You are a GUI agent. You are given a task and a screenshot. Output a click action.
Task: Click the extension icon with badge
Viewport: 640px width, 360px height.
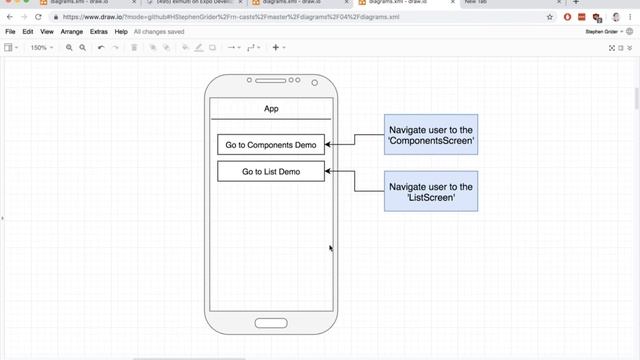click(597, 18)
